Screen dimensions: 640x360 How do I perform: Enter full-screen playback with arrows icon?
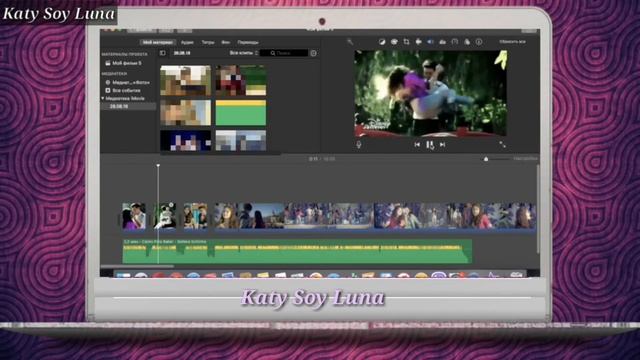502,144
